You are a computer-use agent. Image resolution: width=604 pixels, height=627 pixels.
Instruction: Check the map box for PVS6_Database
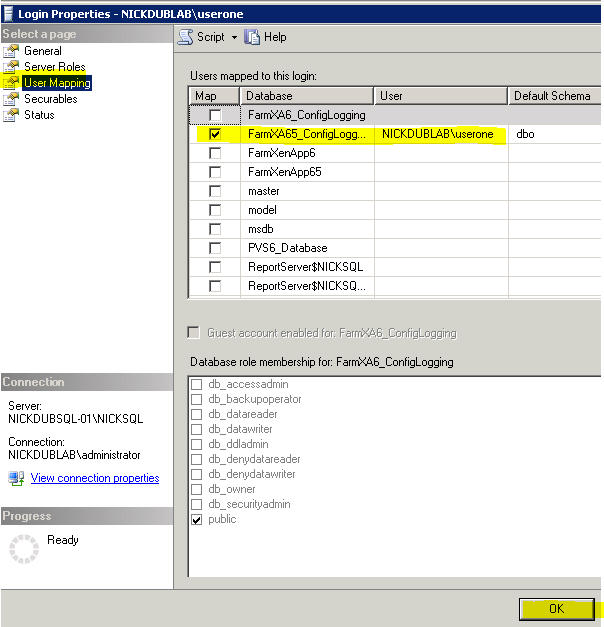(215, 248)
